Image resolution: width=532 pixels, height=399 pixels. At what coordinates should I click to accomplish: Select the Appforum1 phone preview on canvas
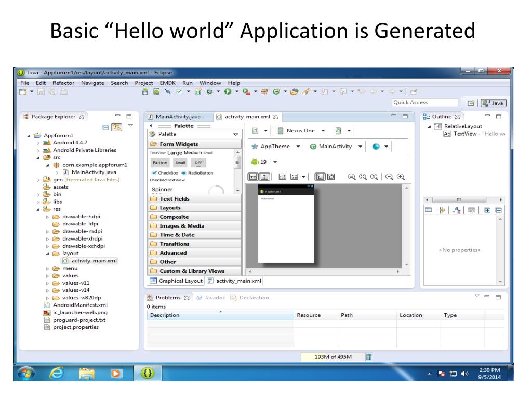click(286, 224)
